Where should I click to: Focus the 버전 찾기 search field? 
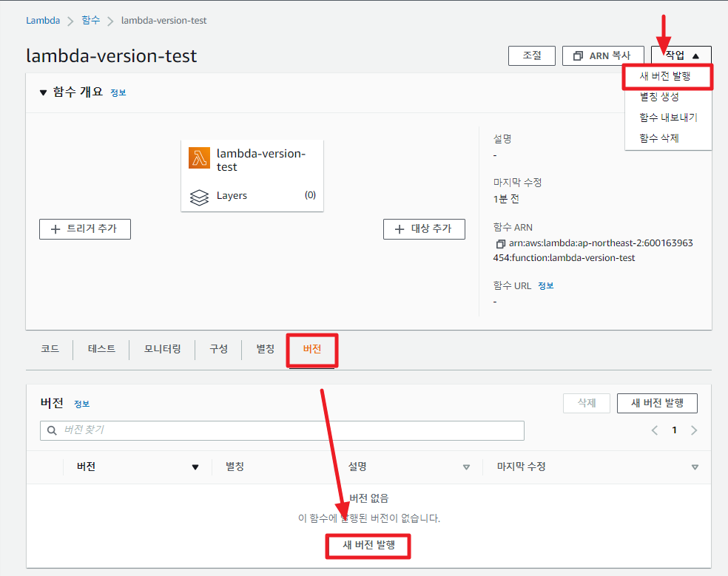point(283,431)
